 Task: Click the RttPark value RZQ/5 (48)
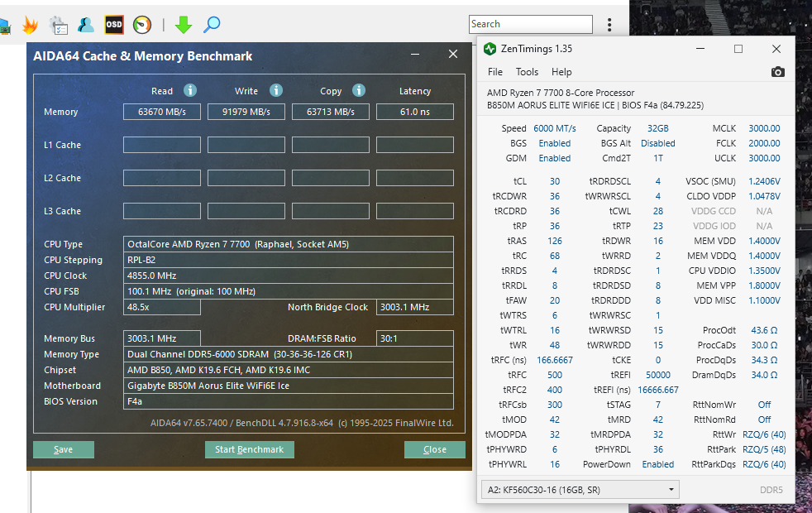[x=764, y=450]
